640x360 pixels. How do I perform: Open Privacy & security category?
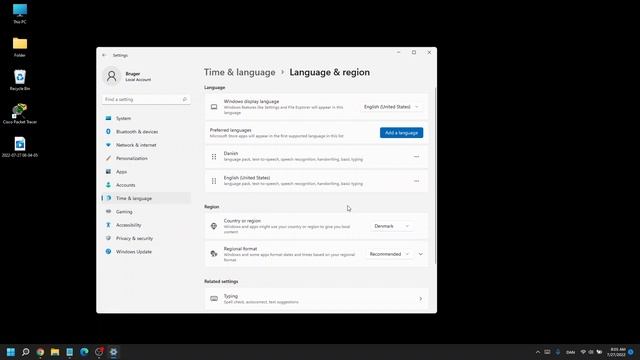(x=146, y=238)
